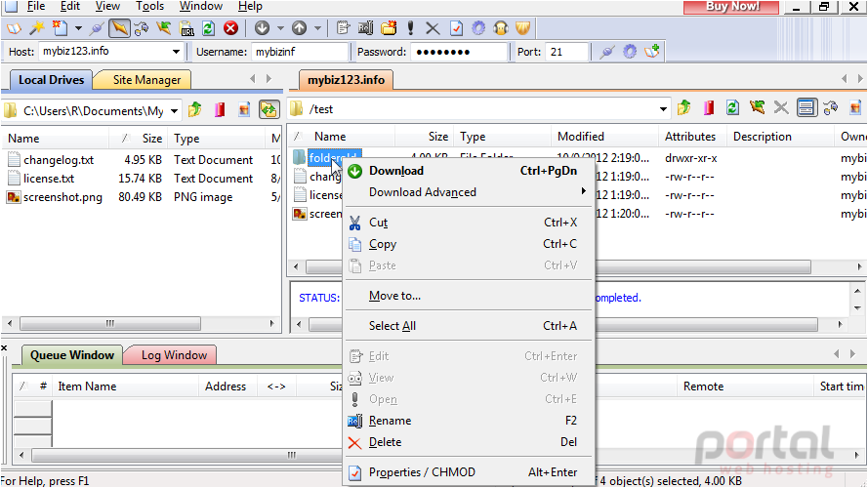The image size is (868, 488).
Task: Open dropdown arrow next to New document icon
Action: pyautogui.click(x=78, y=27)
